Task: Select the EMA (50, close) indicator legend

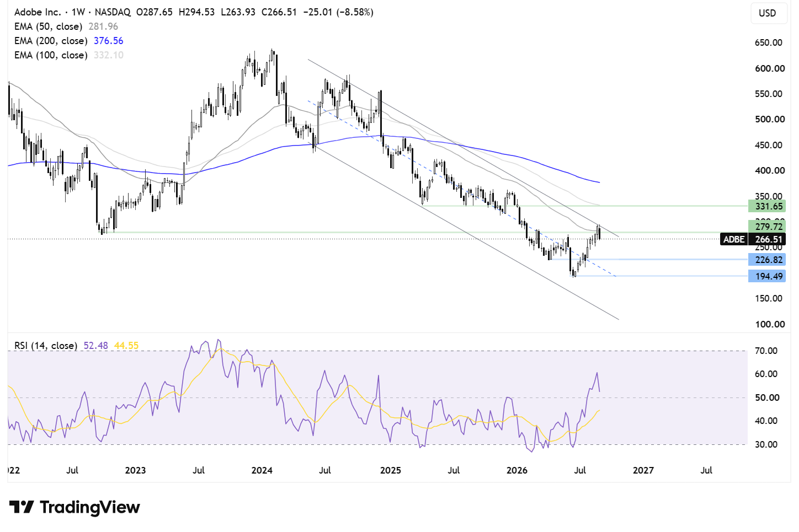Action: point(49,26)
